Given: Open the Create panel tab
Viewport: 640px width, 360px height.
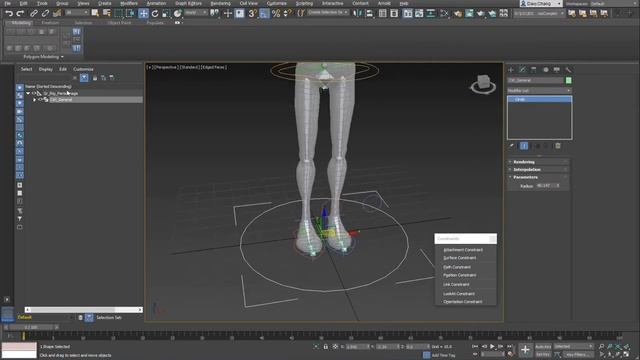Looking at the screenshot, I should pyautogui.click(x=511, y=70).
